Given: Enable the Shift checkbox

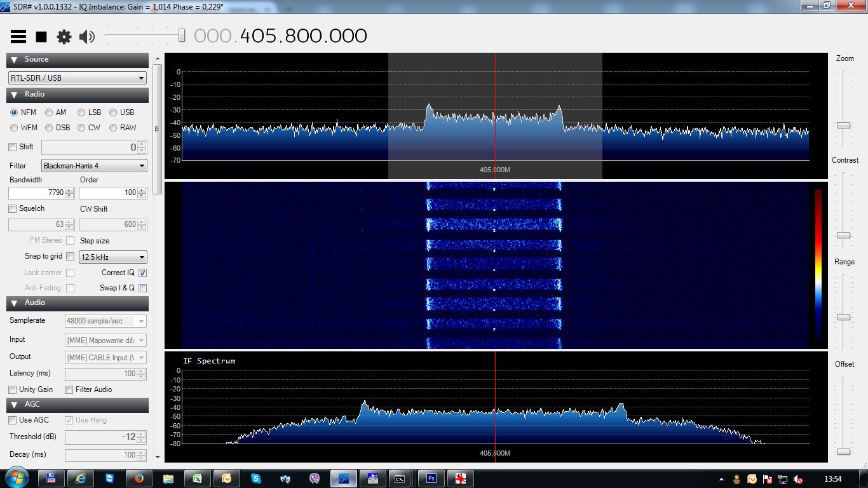Looking at the screenshot, I should tap(13, 147).
